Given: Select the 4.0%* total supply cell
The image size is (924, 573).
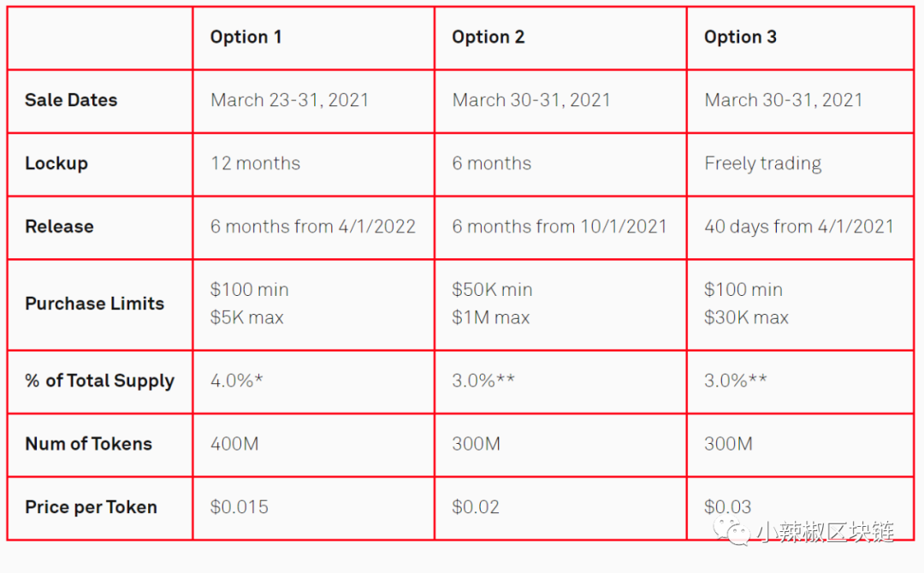Looking at the screenshot, I should [x=236, y=381].
